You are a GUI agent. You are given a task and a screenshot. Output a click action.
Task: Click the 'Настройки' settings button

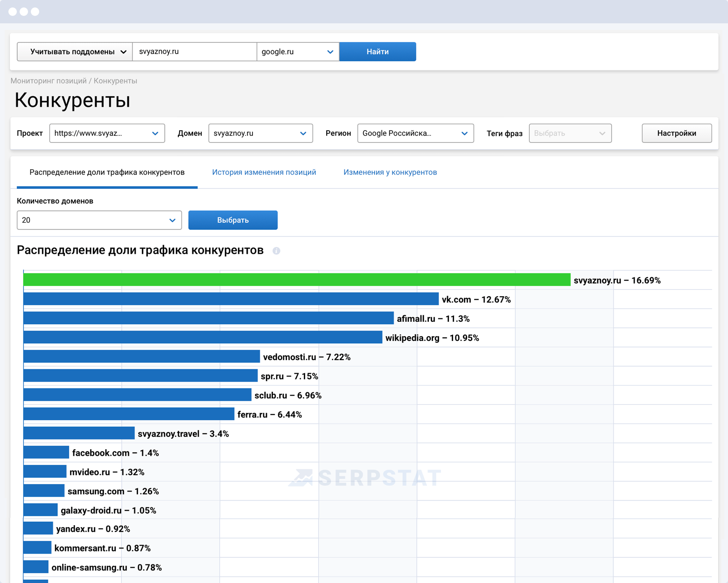676,133
